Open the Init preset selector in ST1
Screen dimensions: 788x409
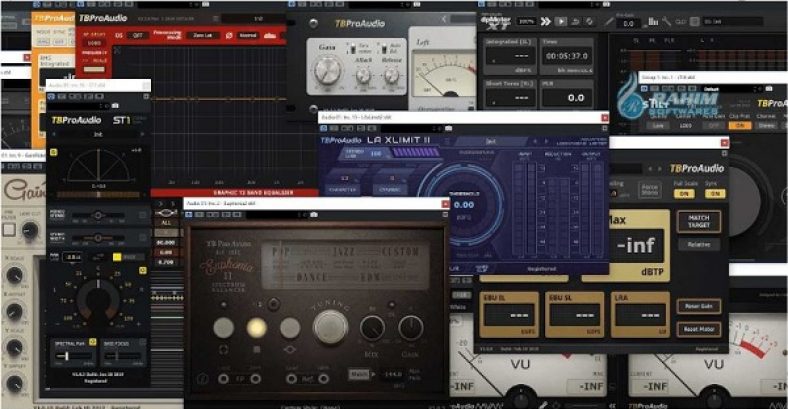98,135
